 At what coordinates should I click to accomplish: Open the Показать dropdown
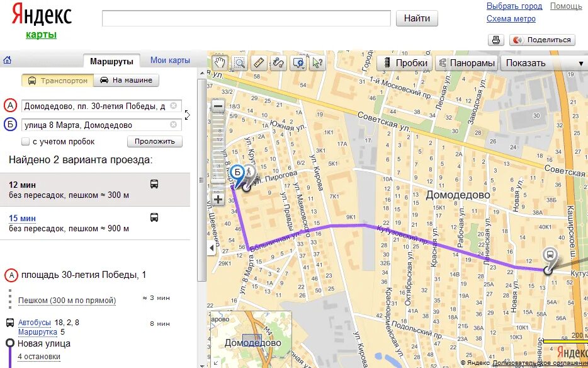coord(544,63)
